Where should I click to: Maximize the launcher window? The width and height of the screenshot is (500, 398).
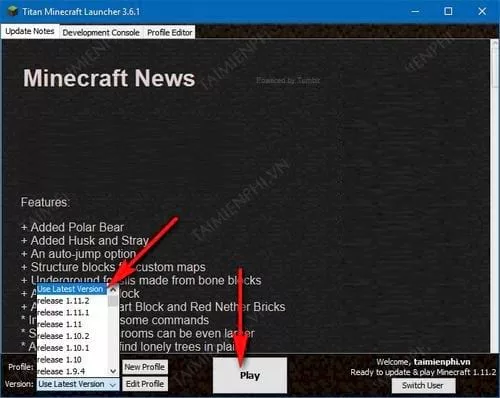pos(448,11)
